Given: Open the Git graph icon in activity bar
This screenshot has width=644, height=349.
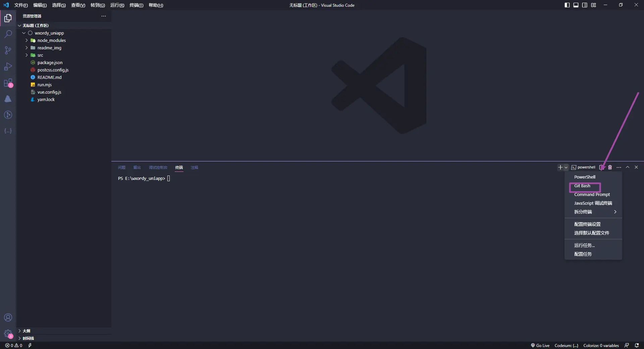Looking at the screenshot, I should click(8, 115).
